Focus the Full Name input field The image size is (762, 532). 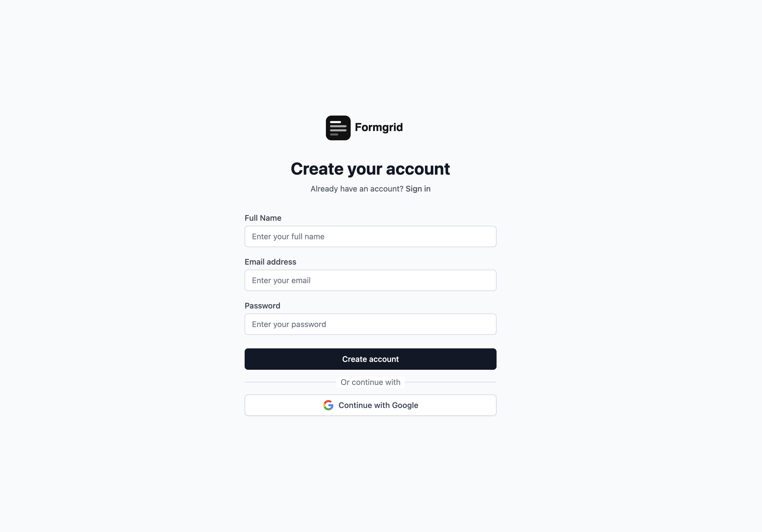click(370, 237)
